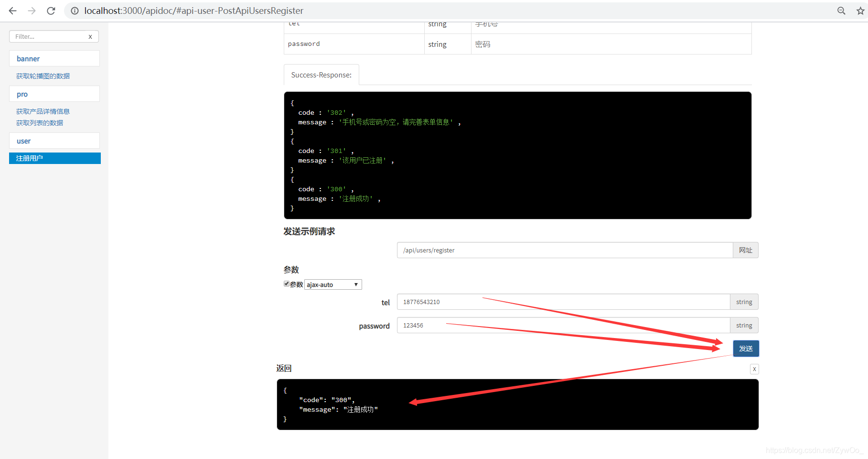Click the 网址 button beside URL
Image resolution: width=868 pixels, height=459 pixels.
pyautogui.click(x=746, y=250)
